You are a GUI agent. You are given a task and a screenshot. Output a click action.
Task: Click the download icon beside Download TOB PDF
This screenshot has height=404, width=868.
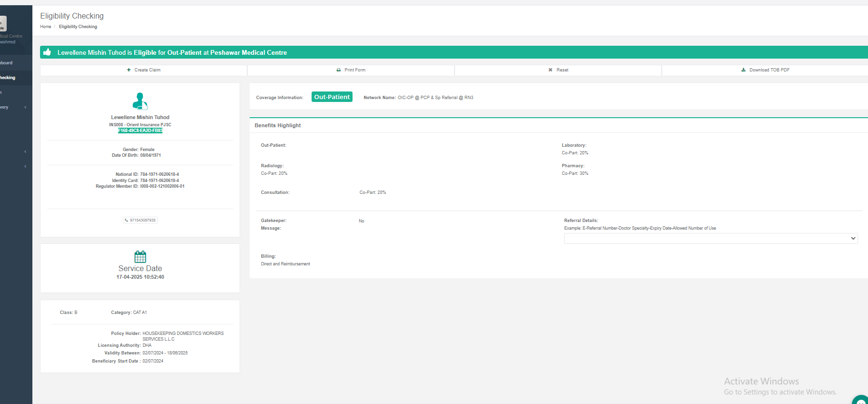[x=743, y=70]
